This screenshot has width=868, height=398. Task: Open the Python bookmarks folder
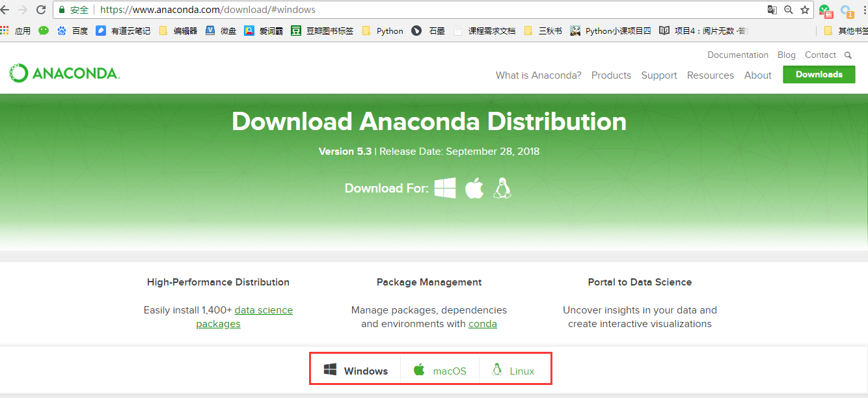coord(383,31)
